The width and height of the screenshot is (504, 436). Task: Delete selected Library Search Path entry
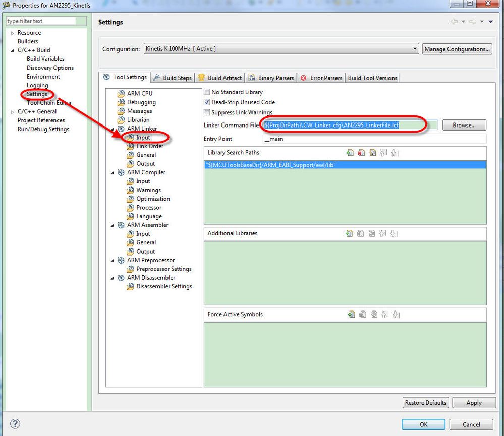pyautogui.click(x=361, y=153)
